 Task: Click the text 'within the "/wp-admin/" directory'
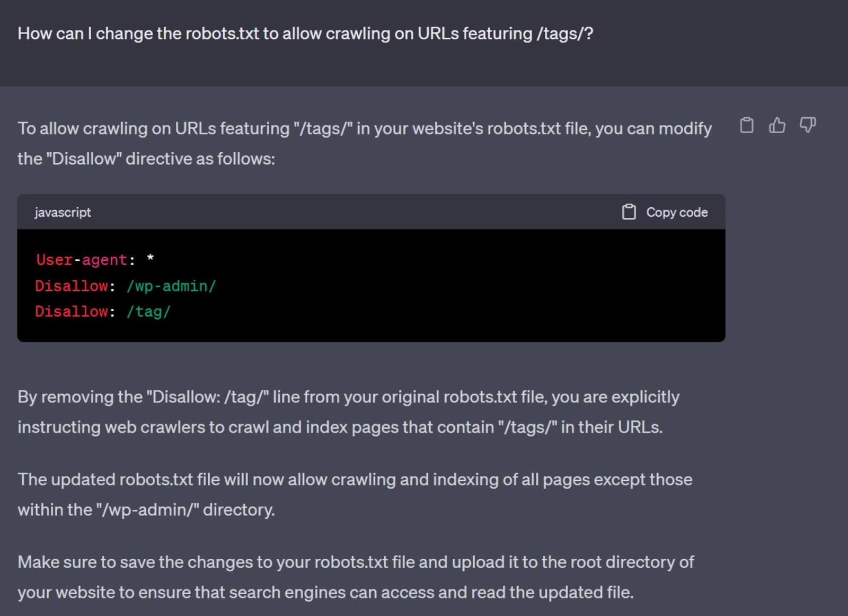[146, 510]
